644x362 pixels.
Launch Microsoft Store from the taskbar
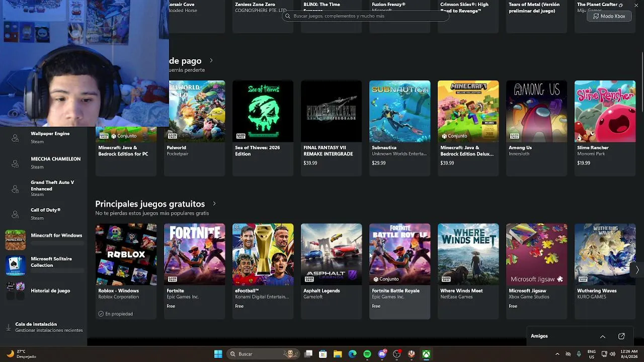pyautogui.click(x=323, y=354)
